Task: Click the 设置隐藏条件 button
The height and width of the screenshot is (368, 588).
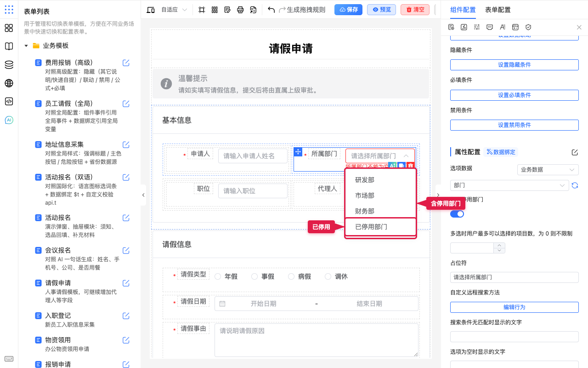Action: click(514, 65)
